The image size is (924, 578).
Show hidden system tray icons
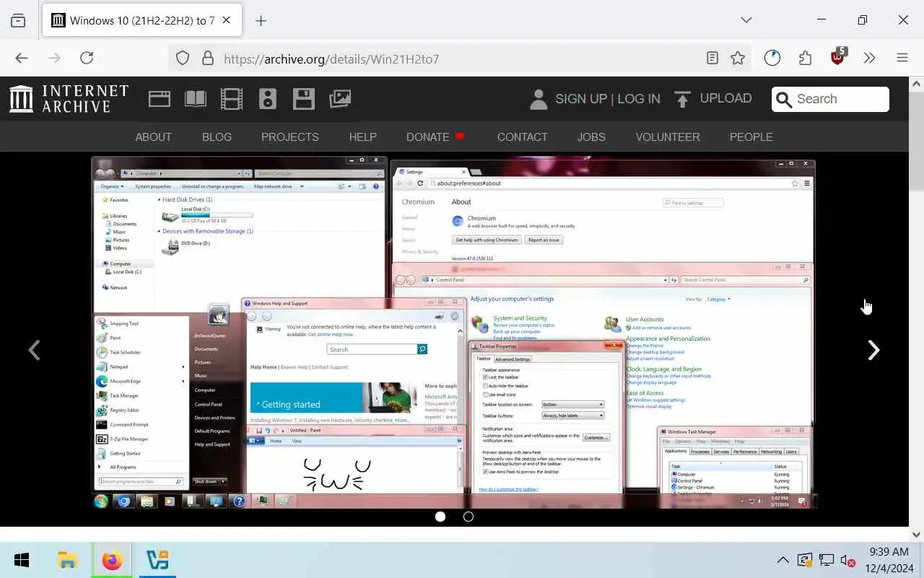[x=783, y=560]
